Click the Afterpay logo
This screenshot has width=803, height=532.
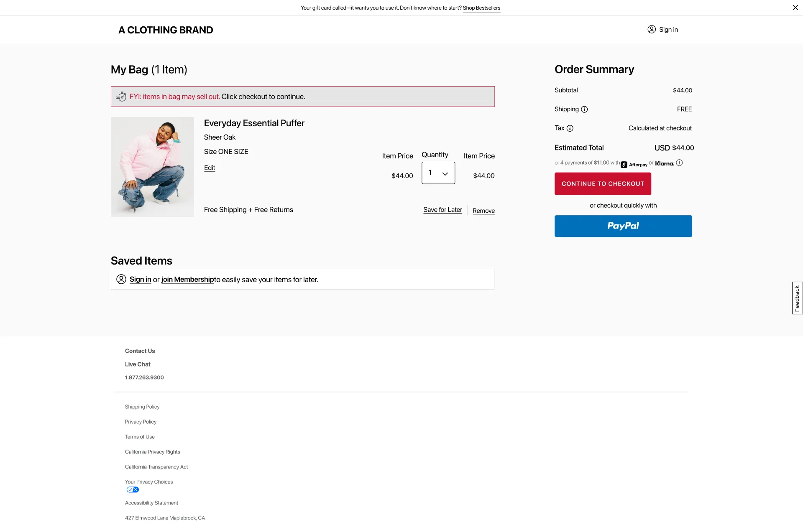(634, 165)
